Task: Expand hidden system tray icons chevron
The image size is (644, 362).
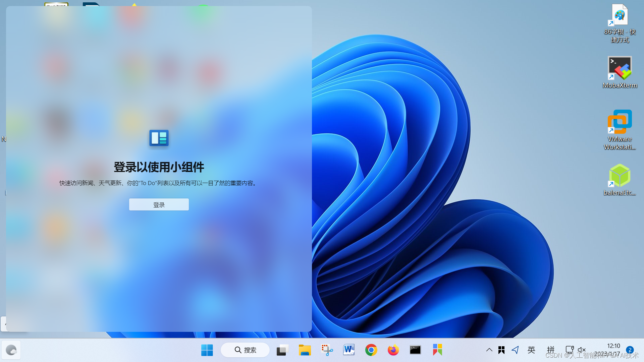Action: [489, 350]
